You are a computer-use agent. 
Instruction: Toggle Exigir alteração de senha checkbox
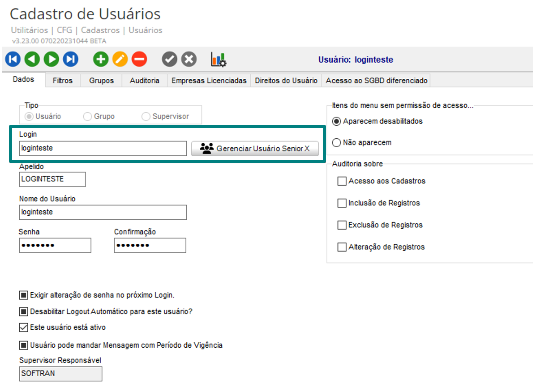pos(24,295)
